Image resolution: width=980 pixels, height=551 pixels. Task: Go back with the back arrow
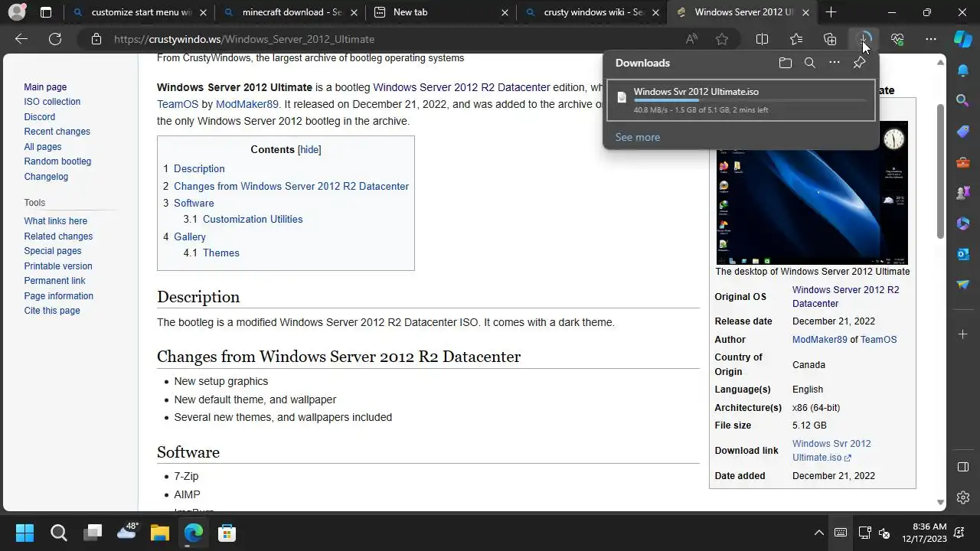pyautogui.click(x=21, y=39)
